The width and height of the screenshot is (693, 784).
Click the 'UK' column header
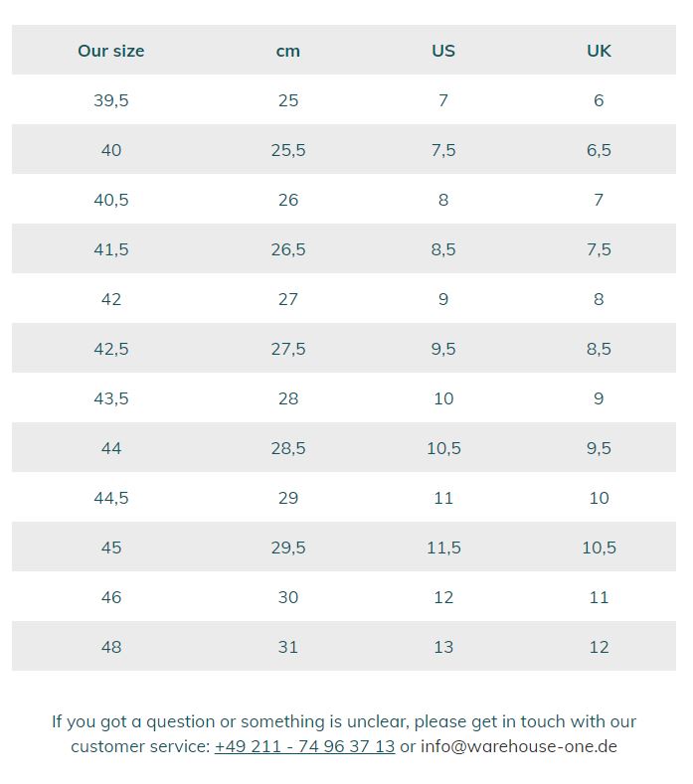pyautogui.click(x=599, y=51)
